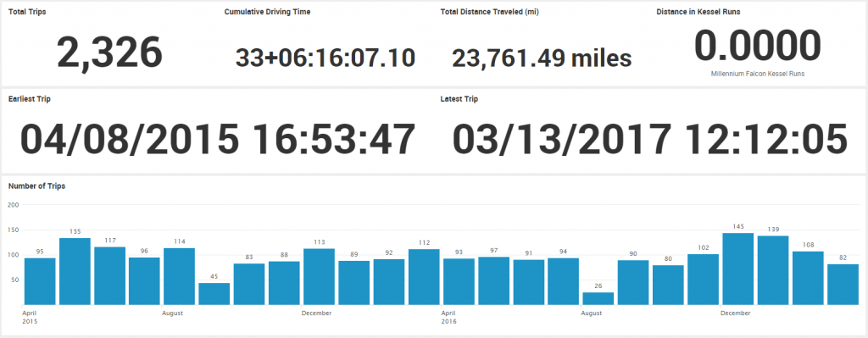868x338 pixels.
Task: Click the Millennium Falcon Kessel Runs caption
Action: (x=757, y=74)
